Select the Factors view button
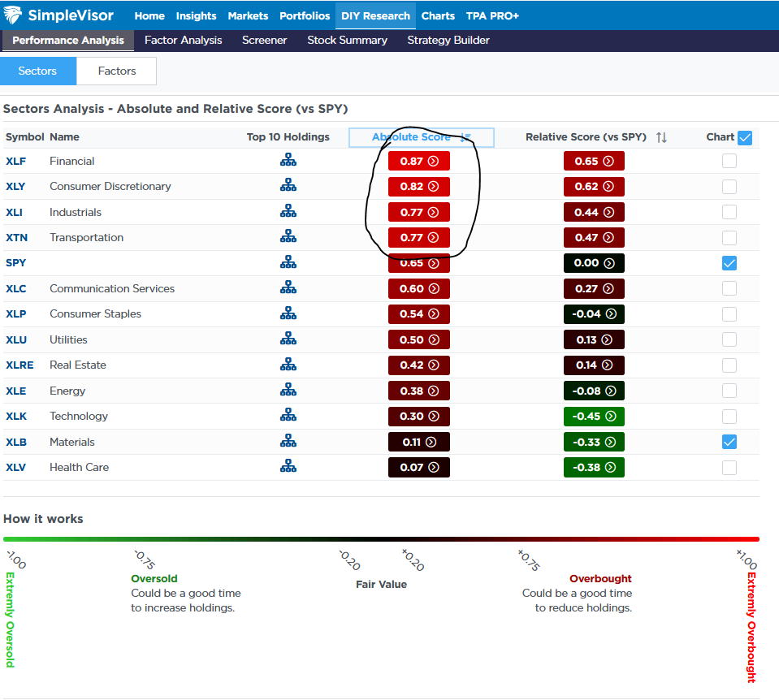Screen dimensions: 779x700 [117, 71]
